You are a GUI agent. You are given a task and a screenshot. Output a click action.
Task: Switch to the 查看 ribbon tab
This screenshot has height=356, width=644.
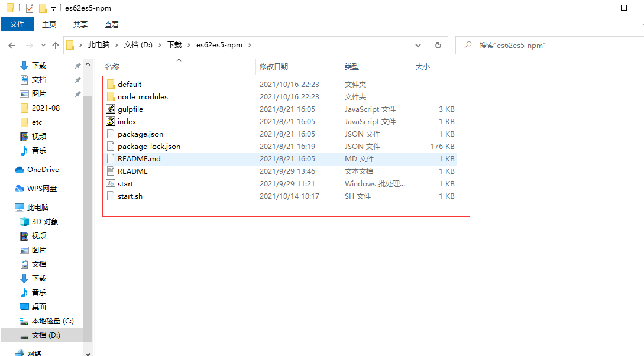[x=111, y=24]
